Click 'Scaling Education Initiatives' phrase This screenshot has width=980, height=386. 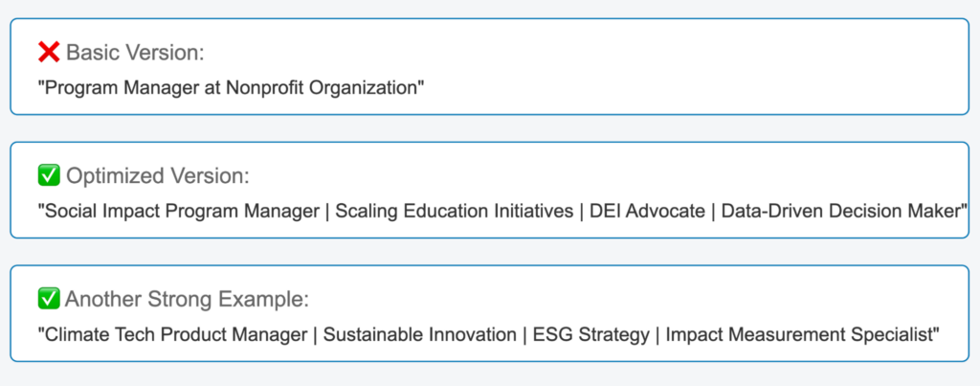[455, 211]
